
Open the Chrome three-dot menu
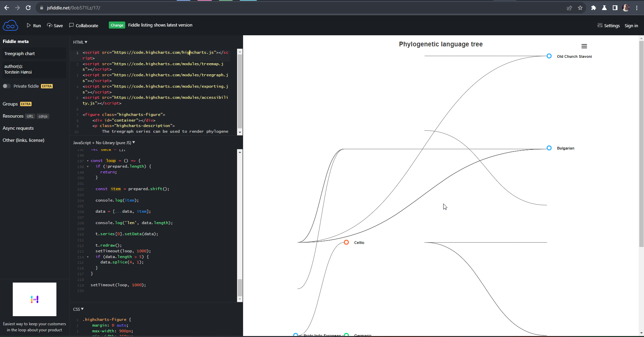637,8
